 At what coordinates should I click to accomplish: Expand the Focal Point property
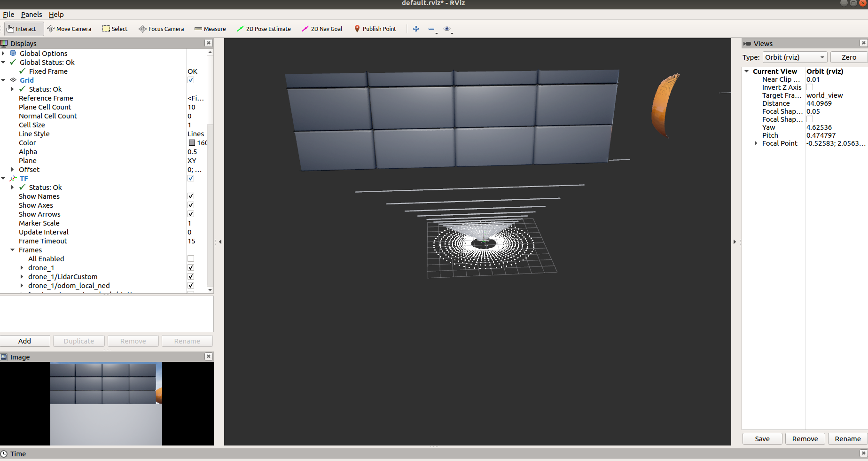coord(756,143)
